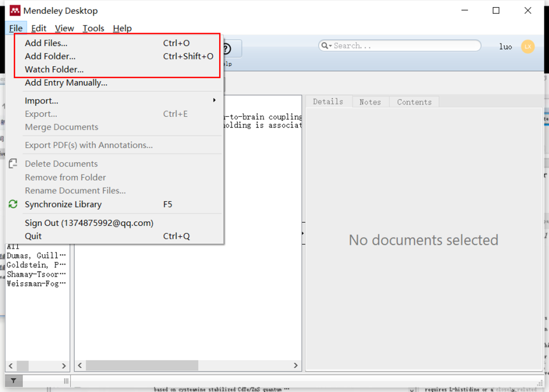Click the document list horizontal scrollbar thumb
This screenshot has height=392, width=549.
coord(142,366)
